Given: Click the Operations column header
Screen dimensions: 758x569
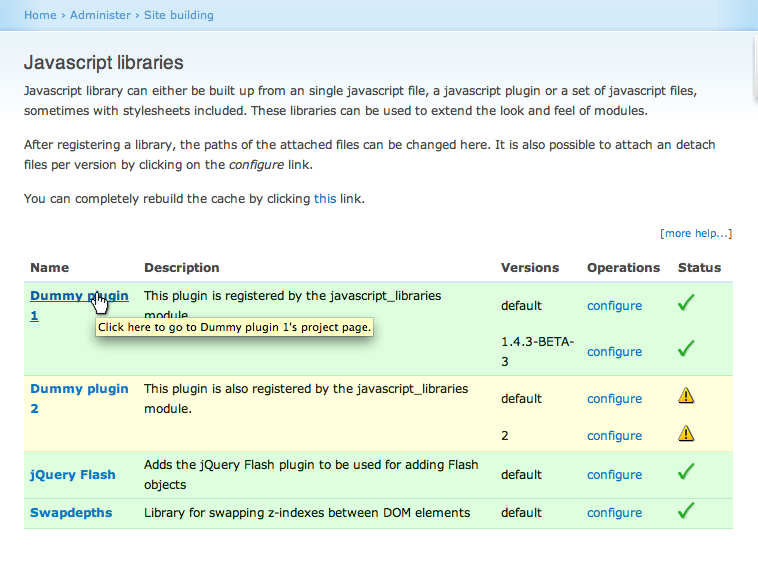Looking at the screenshot, I should pos(624,268).
